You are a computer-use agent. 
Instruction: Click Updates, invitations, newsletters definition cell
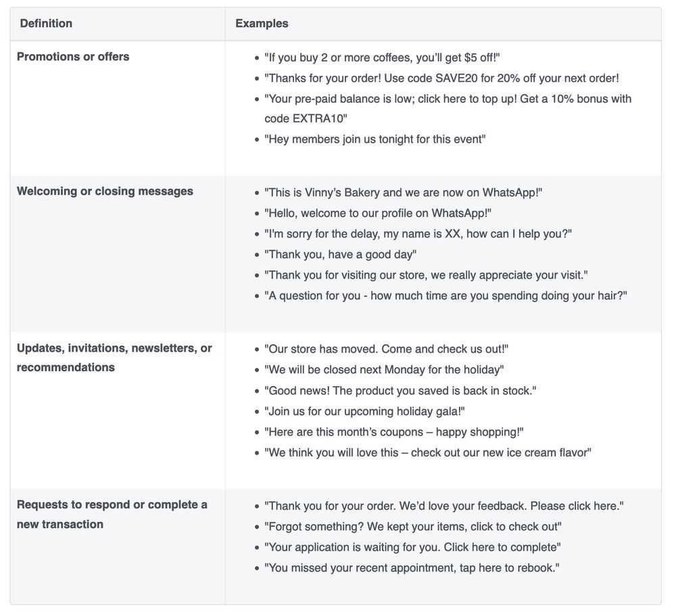[114, 358]
